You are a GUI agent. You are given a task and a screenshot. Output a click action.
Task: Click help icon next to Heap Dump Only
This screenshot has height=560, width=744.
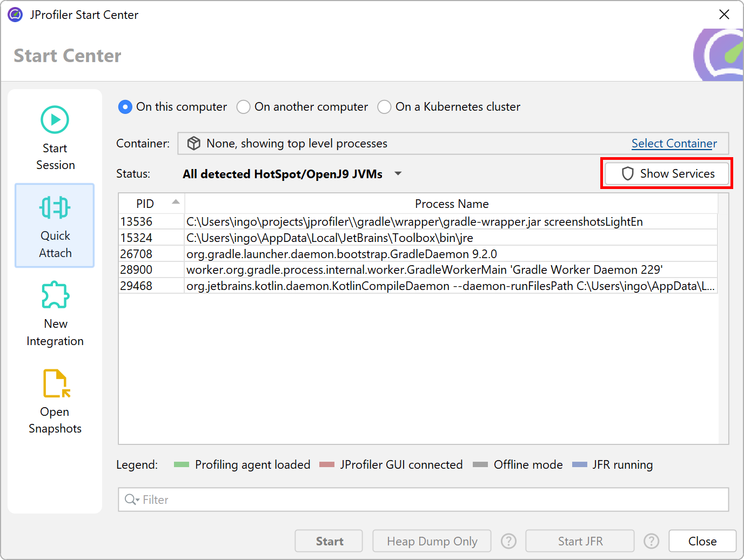pyautogui.click(x=508, y=541)
